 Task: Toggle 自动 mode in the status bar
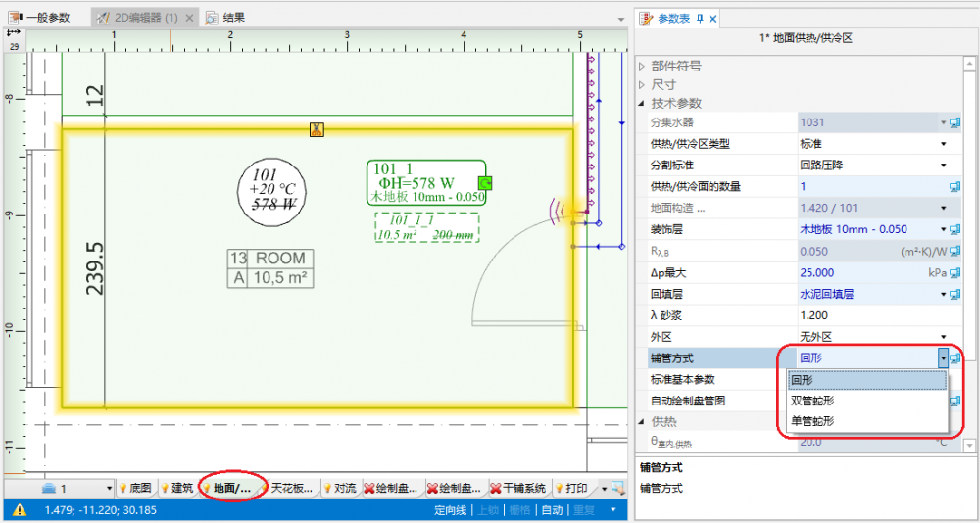pos(552,510)
